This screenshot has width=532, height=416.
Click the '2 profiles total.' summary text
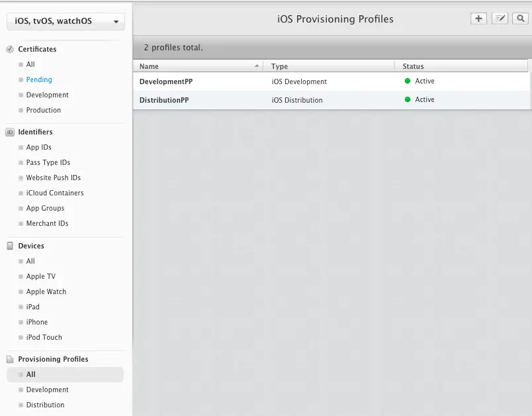[x=173, y=48]
